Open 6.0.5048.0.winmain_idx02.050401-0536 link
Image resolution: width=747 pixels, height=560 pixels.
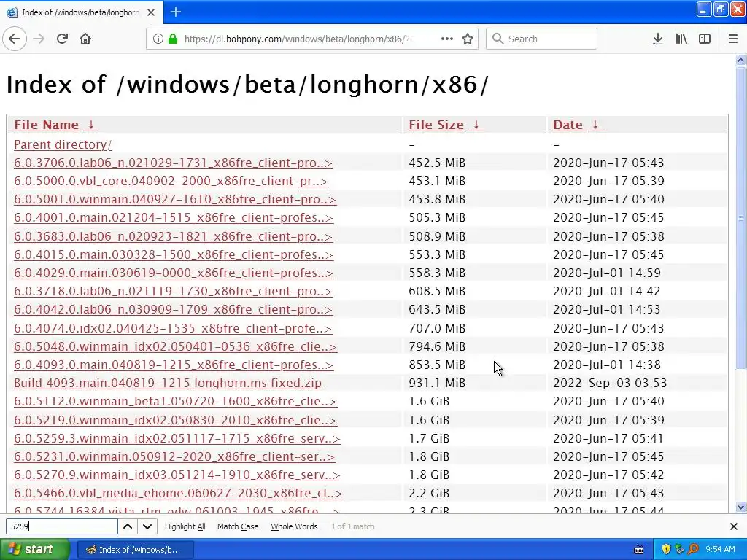[x=175, y=346]
